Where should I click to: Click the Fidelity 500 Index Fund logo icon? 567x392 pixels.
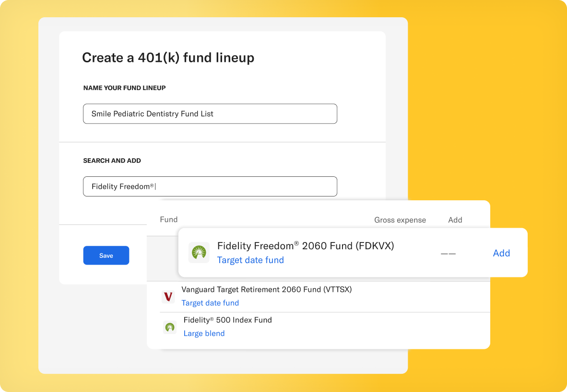pos(170,327)
